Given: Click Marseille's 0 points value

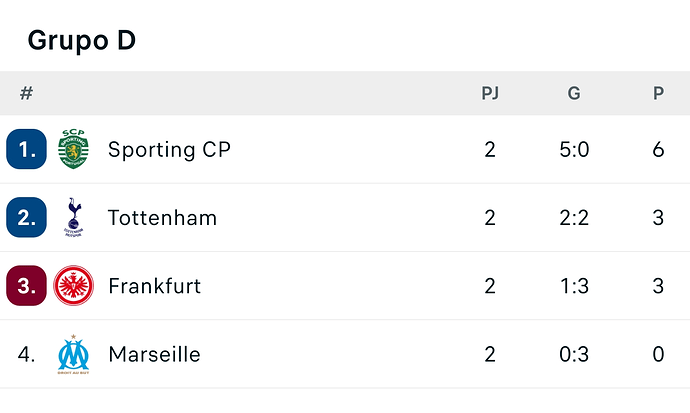Looking at the screenshot, I should (658, 354).
